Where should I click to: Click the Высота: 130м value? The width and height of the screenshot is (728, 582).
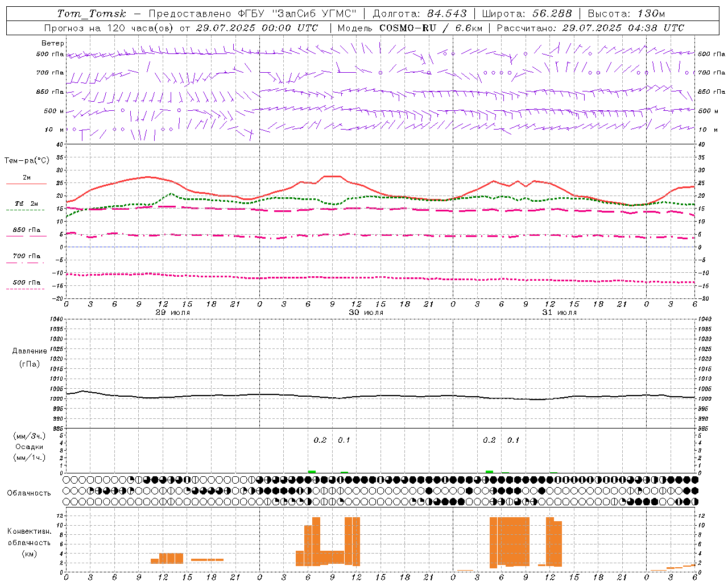(x=626, y=14)
